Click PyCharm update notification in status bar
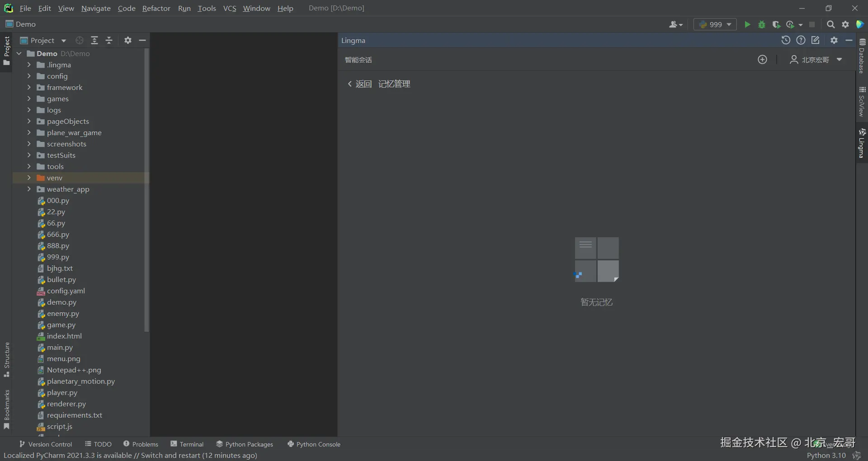Screen dimensions: 868x461 coord(130,455)
